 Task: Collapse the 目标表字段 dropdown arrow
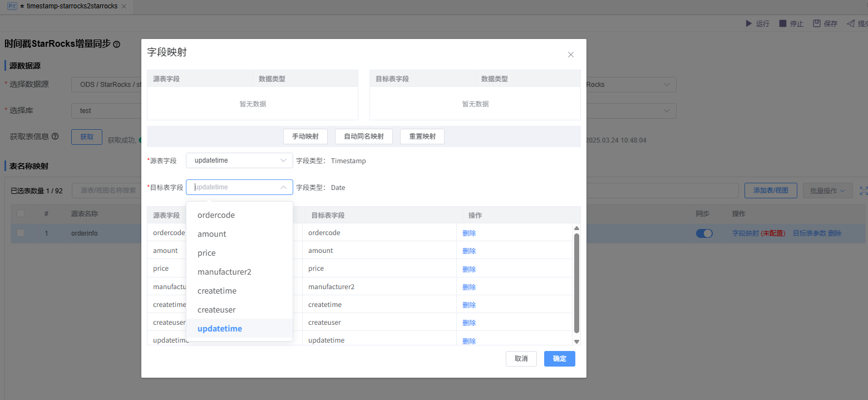tap(283, 187)
